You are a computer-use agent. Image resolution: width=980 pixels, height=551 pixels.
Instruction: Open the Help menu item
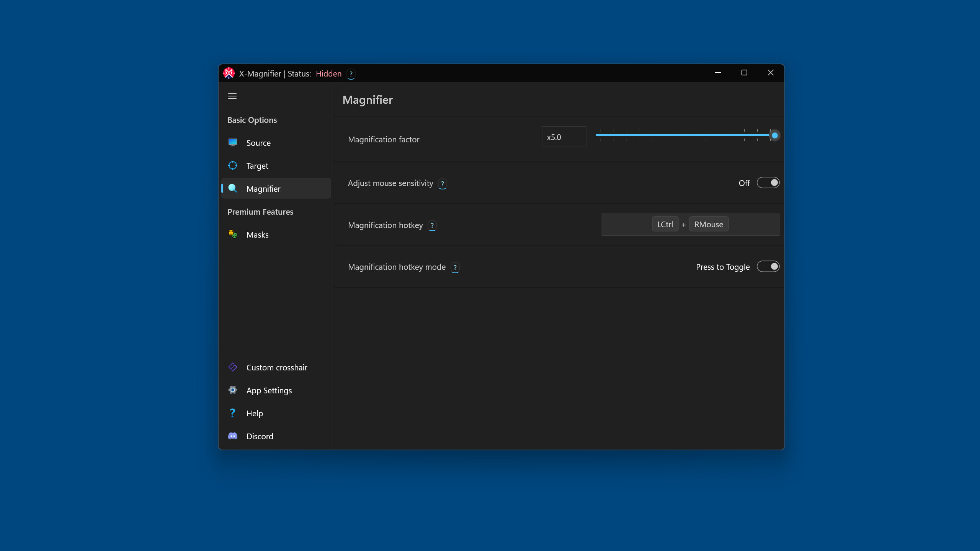(x=254, y=413)
